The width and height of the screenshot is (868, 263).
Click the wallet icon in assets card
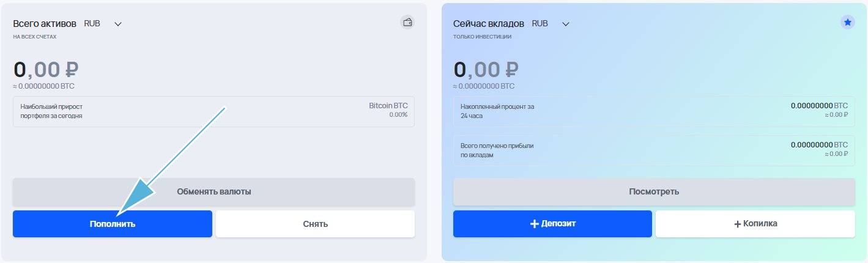click(x=408, y=23)
